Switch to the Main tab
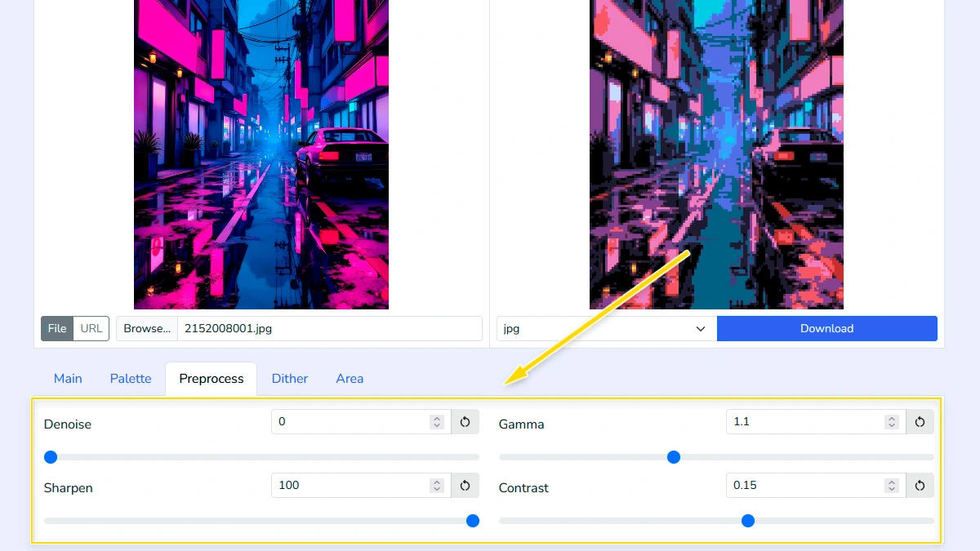The height and width of the screenshot is (551, 980). (68, 378)
